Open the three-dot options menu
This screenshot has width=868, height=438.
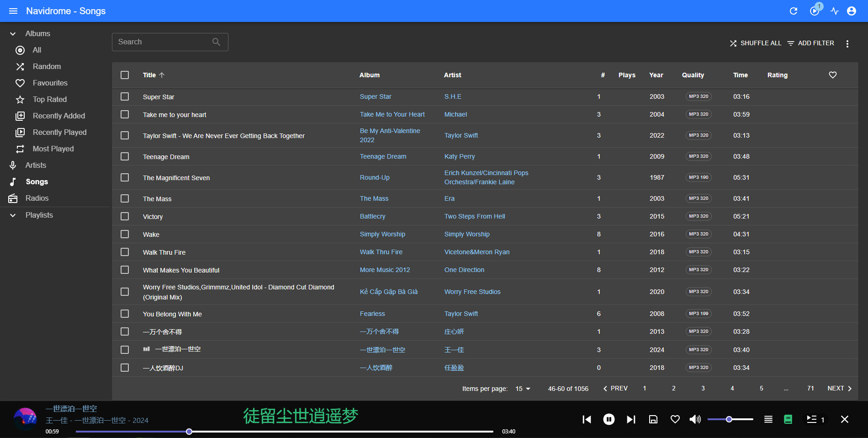click(x=847, y=43)
